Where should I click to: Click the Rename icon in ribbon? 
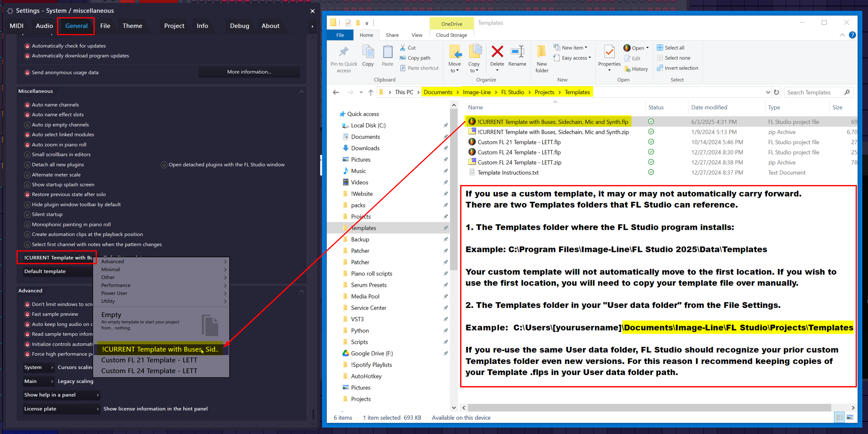coord(517,52)
